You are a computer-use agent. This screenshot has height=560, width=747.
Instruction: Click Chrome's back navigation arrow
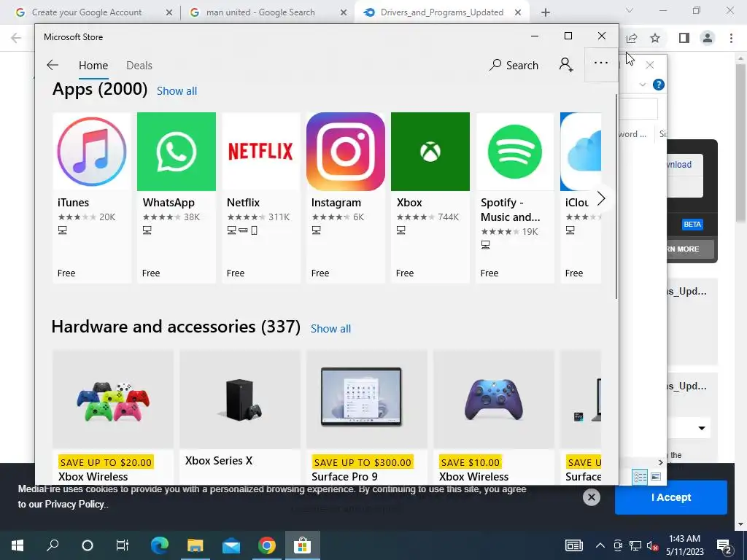[16, 38]
